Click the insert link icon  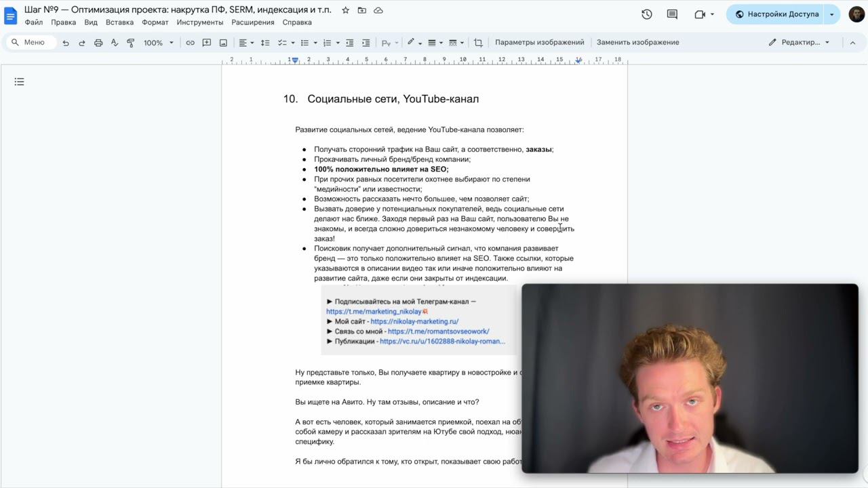coord(191,43)
